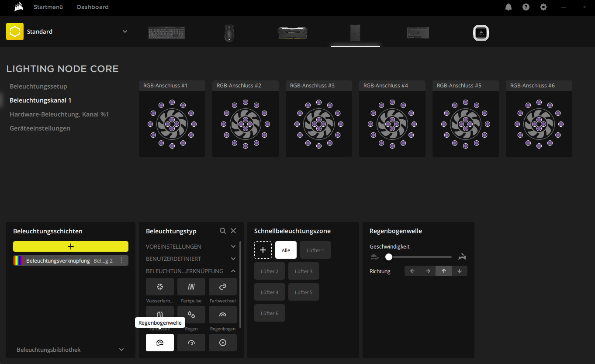The image size is (595, 364).
Task: Go to Geräteeinstellungen
Action: click(40, 128)
